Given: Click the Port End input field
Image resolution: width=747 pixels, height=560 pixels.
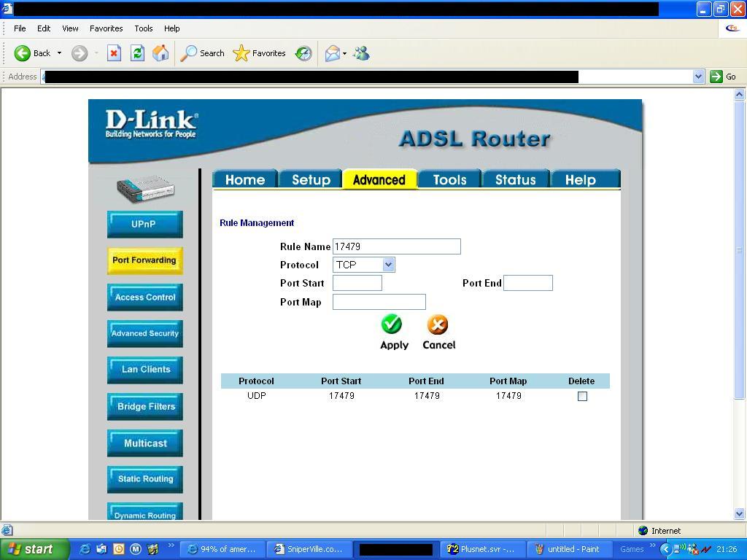Looking at the screenshot, I should point(528,283).
